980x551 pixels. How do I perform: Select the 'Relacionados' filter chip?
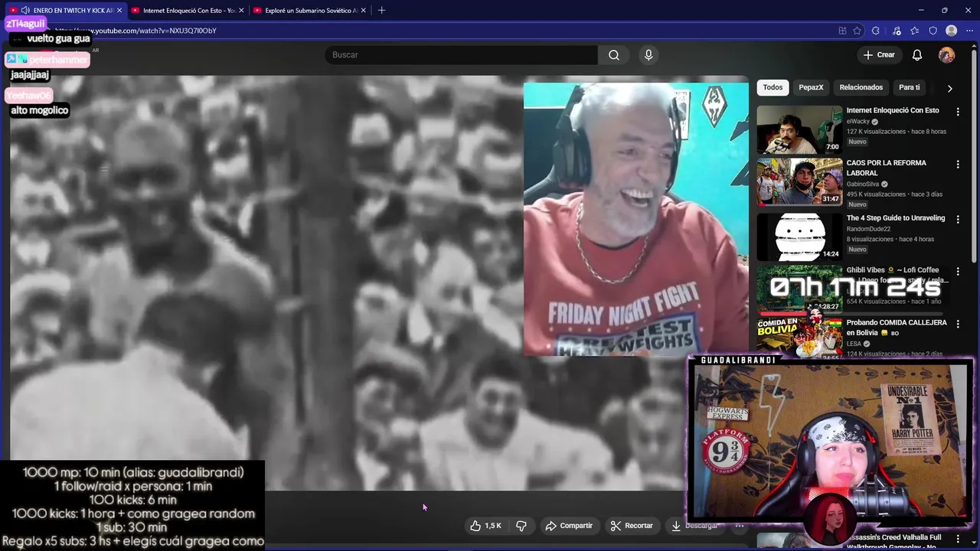point(861,87)
